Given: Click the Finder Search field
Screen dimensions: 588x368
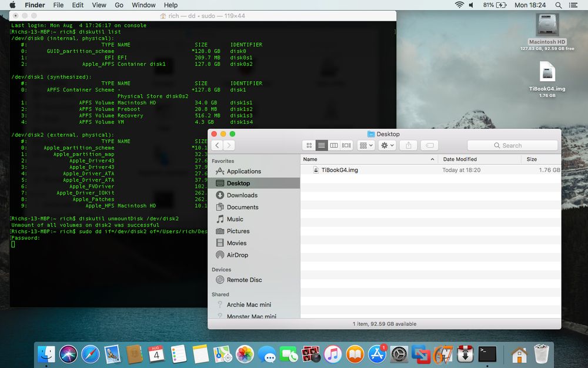Looking at the screenshot, I should (512, 145).
